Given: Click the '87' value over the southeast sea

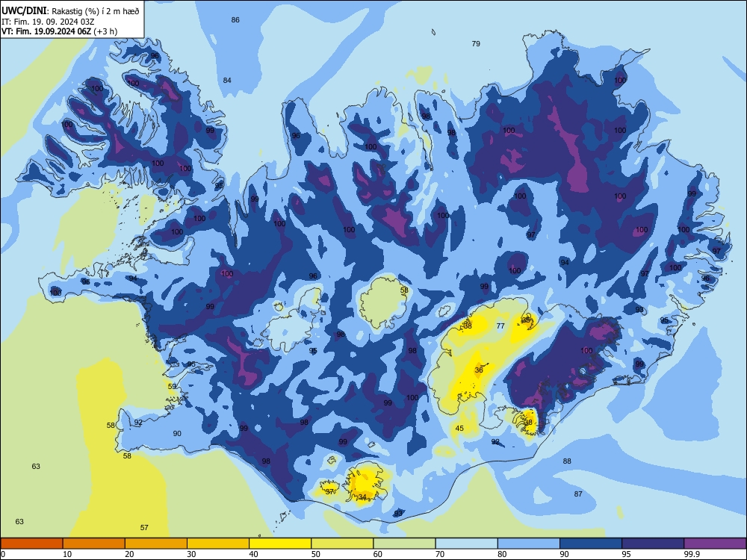Looking at the screenshot, I should (578, 494).
